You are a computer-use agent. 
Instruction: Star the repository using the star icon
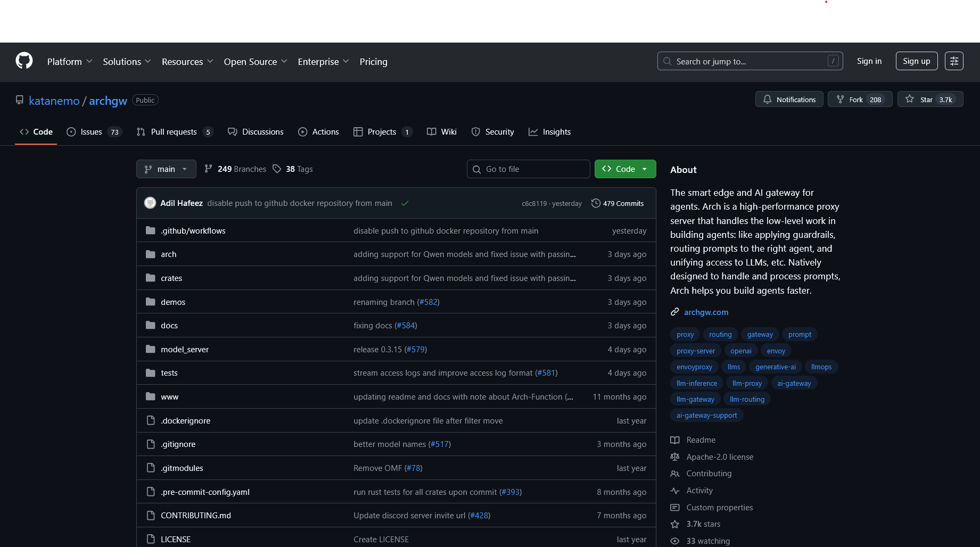coord(910,99)
